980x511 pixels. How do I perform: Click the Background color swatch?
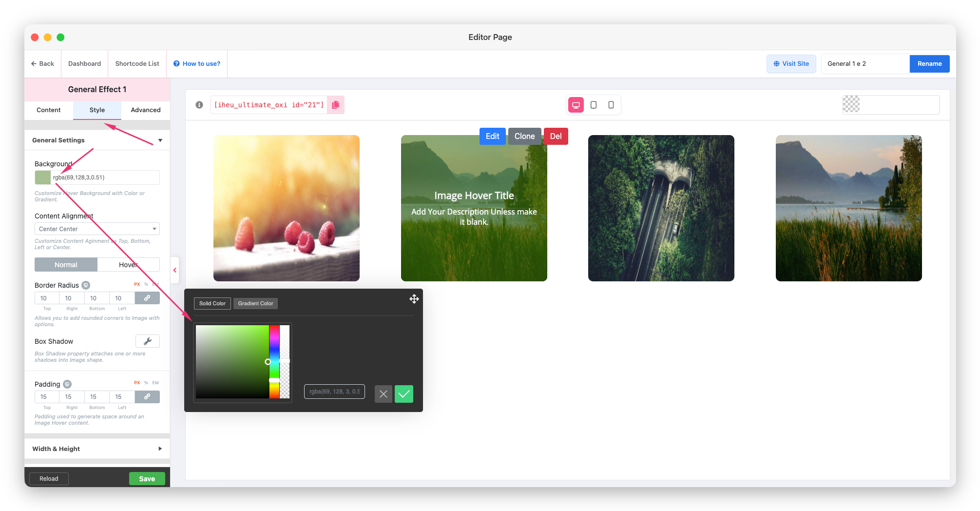click(x=43, y=177)
